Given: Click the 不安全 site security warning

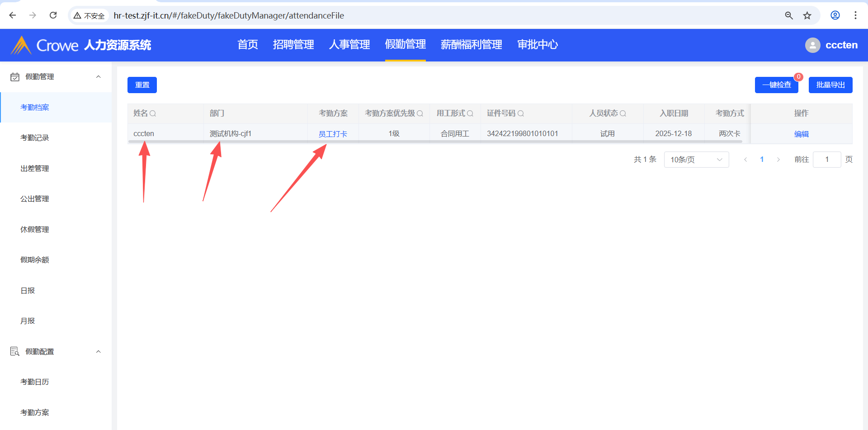Looking at the screenshot, I should click(89, 15).
